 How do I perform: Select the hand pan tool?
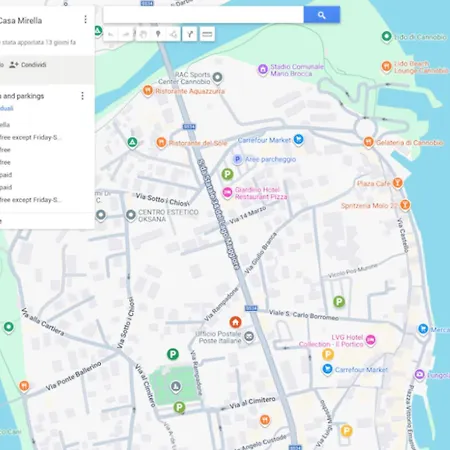click(x=143, y=34)
